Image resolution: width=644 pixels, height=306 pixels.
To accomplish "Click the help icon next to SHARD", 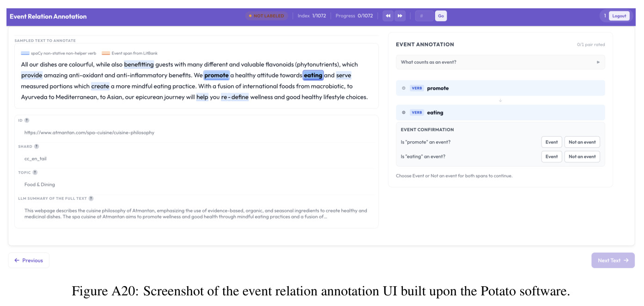I will 36,146.
